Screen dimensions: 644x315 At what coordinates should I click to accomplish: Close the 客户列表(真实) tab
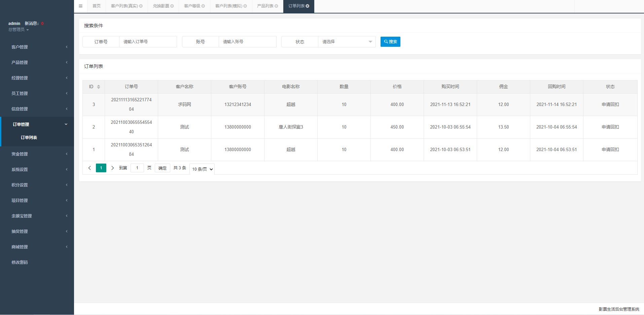pyautogui.click(x=141, y=6)
